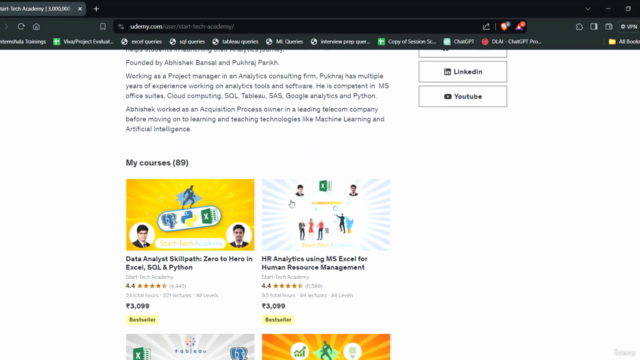The width and height of the screenshot is (640, 360).
Task: Open the interview prep queries bookmark
Action: (340, 42)
